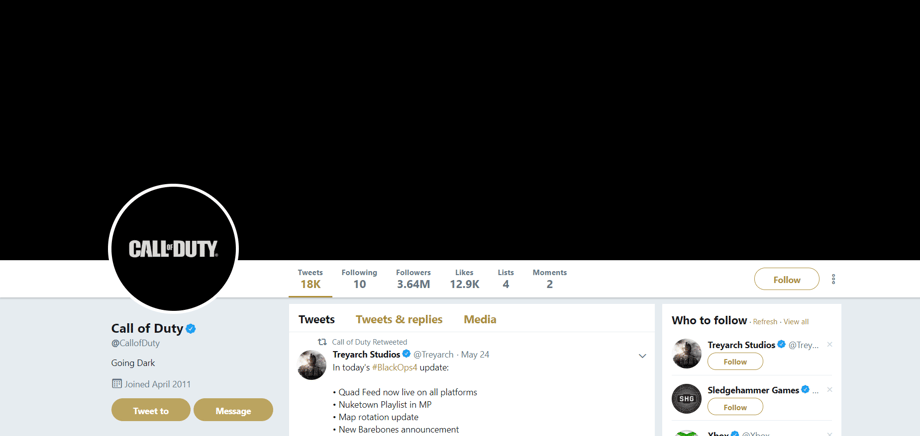Screen dimensions: 920x436
Task: Switch to the Media tab
Action: (x=480, y=320)
